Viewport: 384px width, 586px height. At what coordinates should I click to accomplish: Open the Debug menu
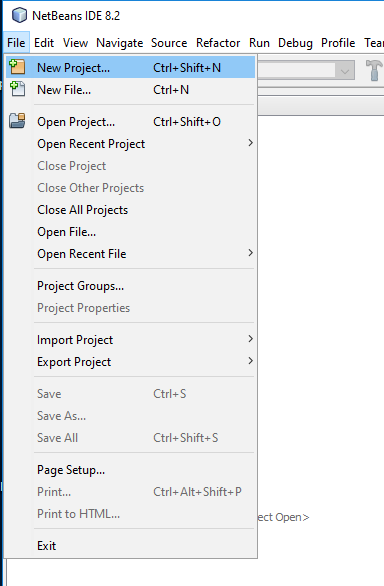click(295, 43)
